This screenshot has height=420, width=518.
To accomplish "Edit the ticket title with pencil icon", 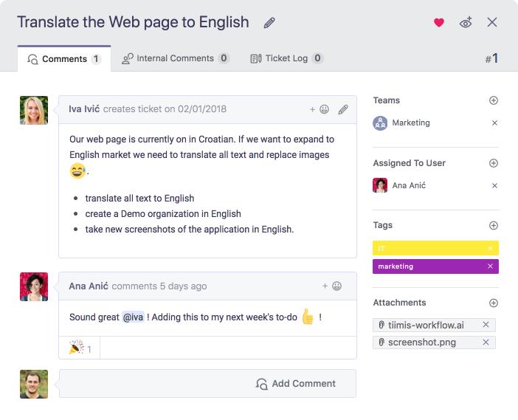I will (269, 23).
